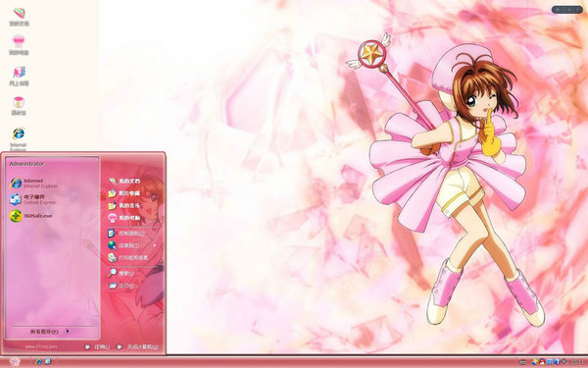Click the taskbar clock showing 15:11

click(x=578, y=362)
